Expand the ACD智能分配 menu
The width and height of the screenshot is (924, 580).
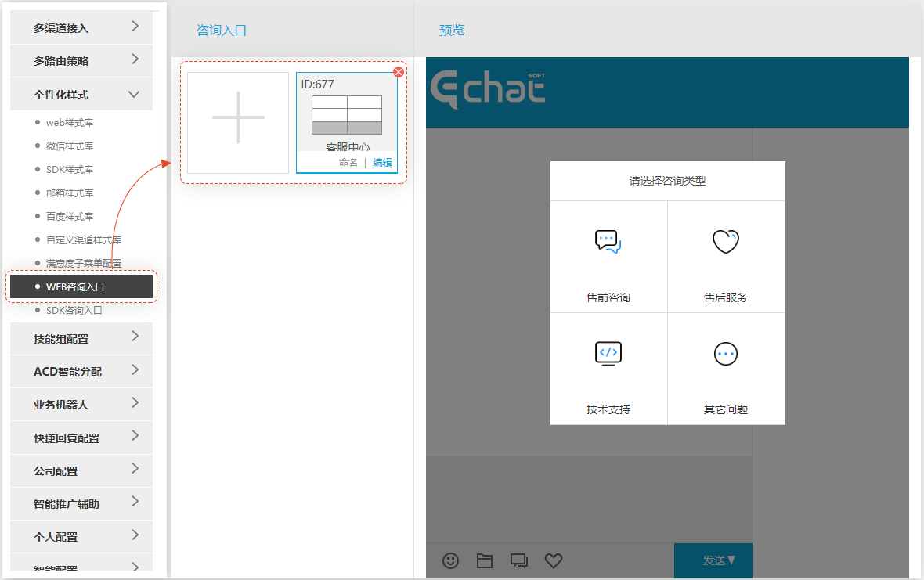coord(81,372)
